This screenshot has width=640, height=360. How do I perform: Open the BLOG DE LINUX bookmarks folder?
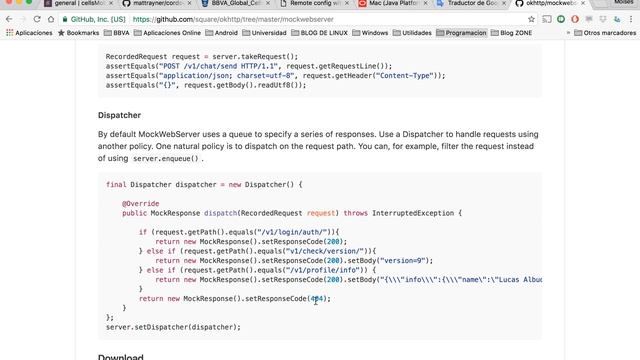coord(320,33)
